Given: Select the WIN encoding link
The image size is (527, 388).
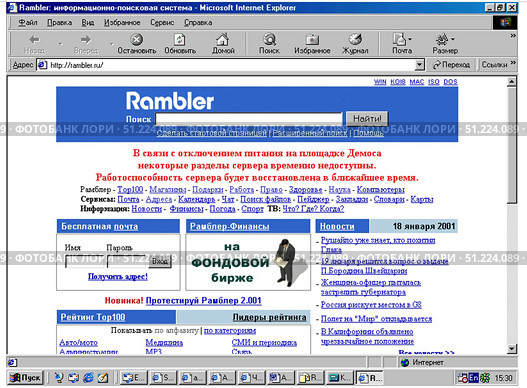Looking at the screenshot, I should 380,82.
